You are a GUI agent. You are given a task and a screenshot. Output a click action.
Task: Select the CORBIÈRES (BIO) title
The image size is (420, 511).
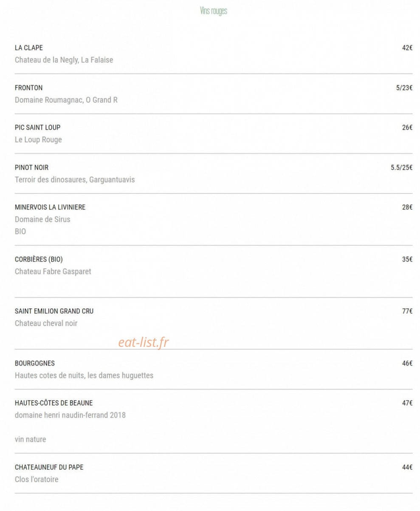39,259
